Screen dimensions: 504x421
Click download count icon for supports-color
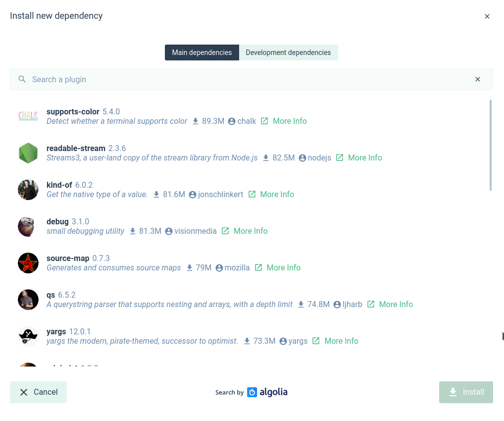196,121
